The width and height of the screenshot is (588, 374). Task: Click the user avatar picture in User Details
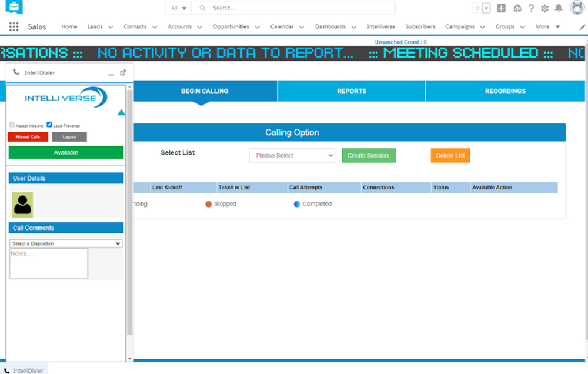click(22, 205)
